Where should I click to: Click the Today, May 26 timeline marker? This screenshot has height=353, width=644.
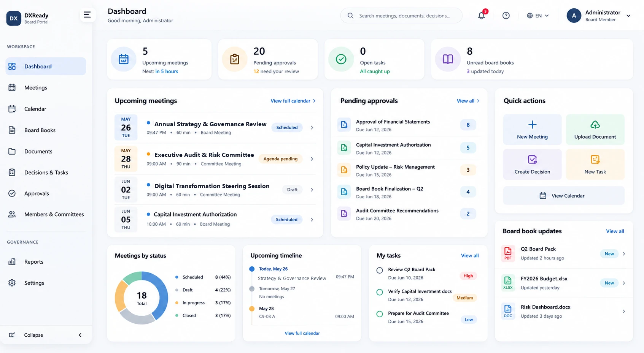coord(252,269)
